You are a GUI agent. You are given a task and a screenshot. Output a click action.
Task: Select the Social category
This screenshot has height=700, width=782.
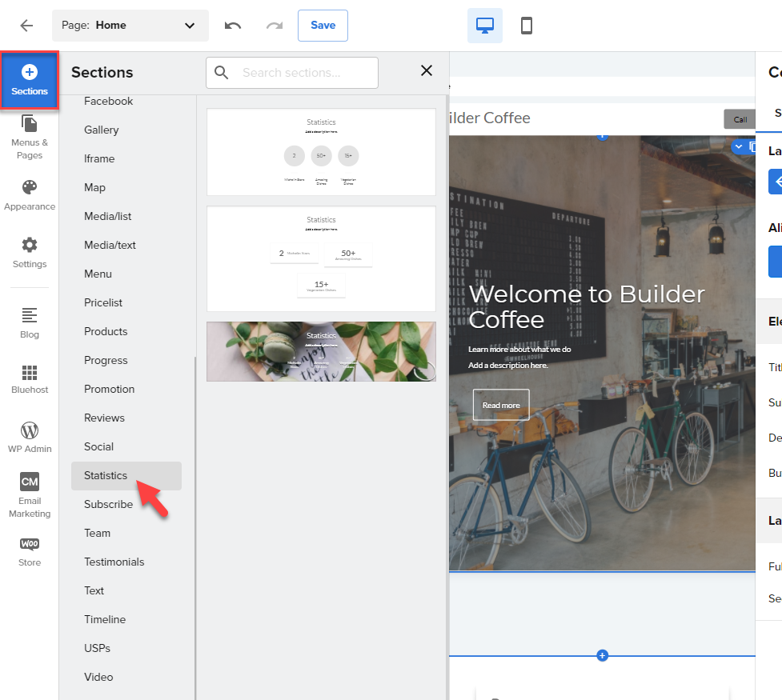(x=98, y=447)
